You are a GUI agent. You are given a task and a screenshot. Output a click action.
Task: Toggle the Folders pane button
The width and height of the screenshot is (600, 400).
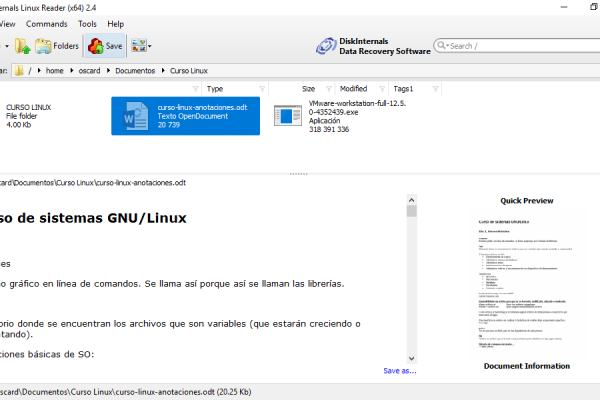pos(57,46)
